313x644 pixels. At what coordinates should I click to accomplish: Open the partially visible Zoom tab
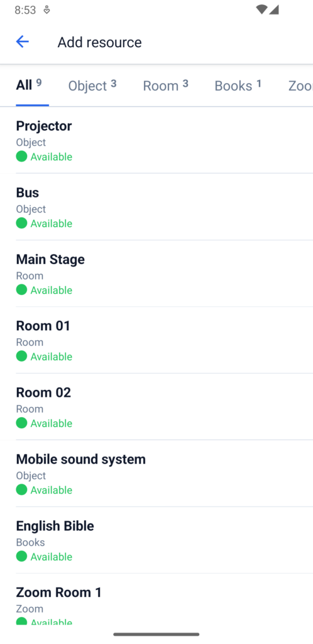300,86
